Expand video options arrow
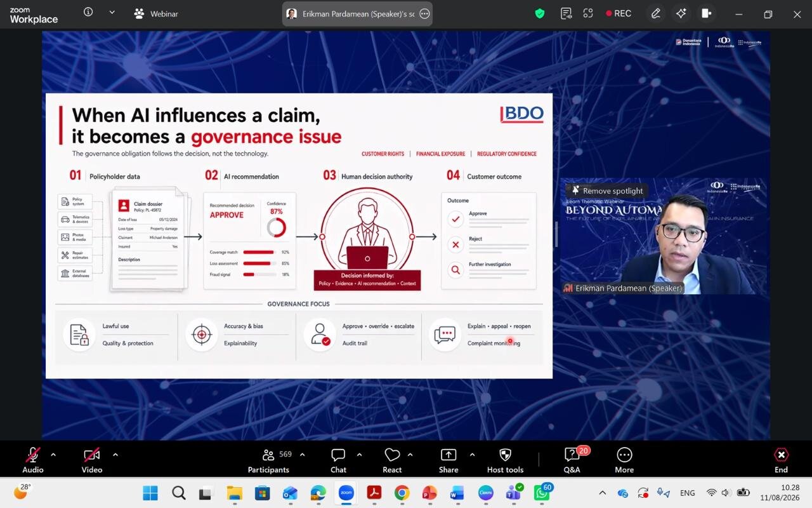Image resolution: width=812 pixels, height=508 pixels. [115, 455]
